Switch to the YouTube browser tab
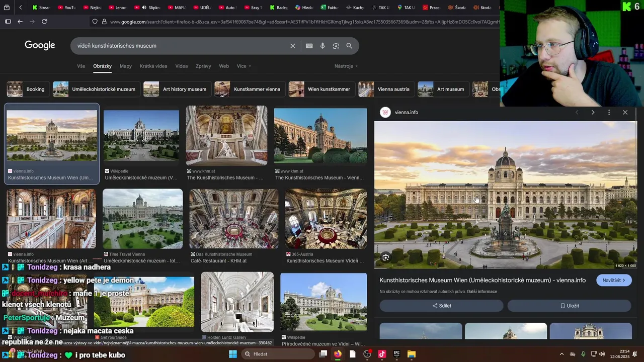This screenshot has width=644, height=362. point(66,8)
